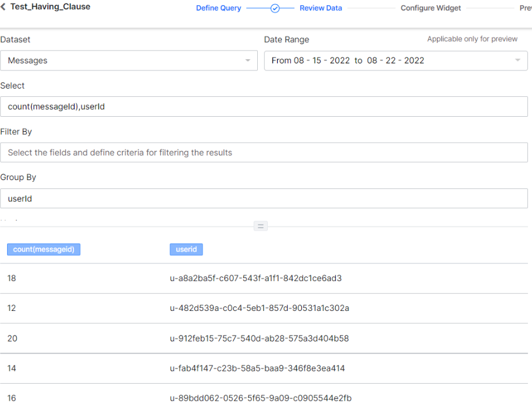Select the row with count value 20
532x413 pixels.
point(176,338)
